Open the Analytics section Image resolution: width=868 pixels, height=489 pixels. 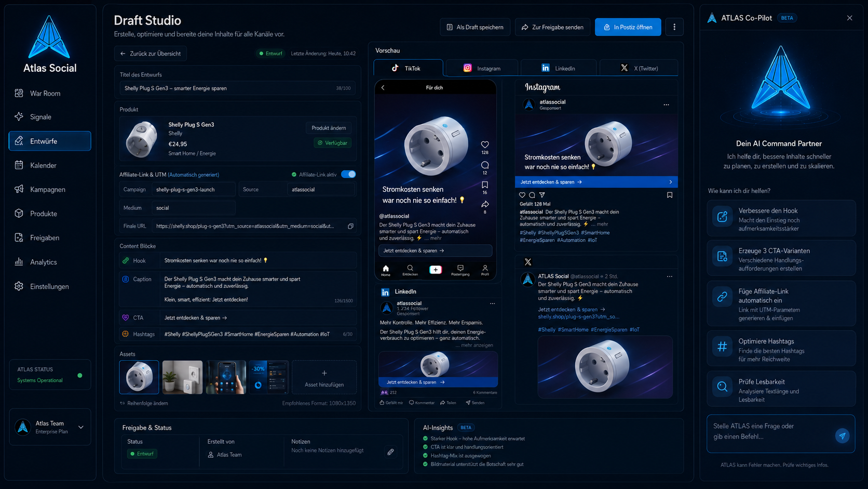[50, 262]
